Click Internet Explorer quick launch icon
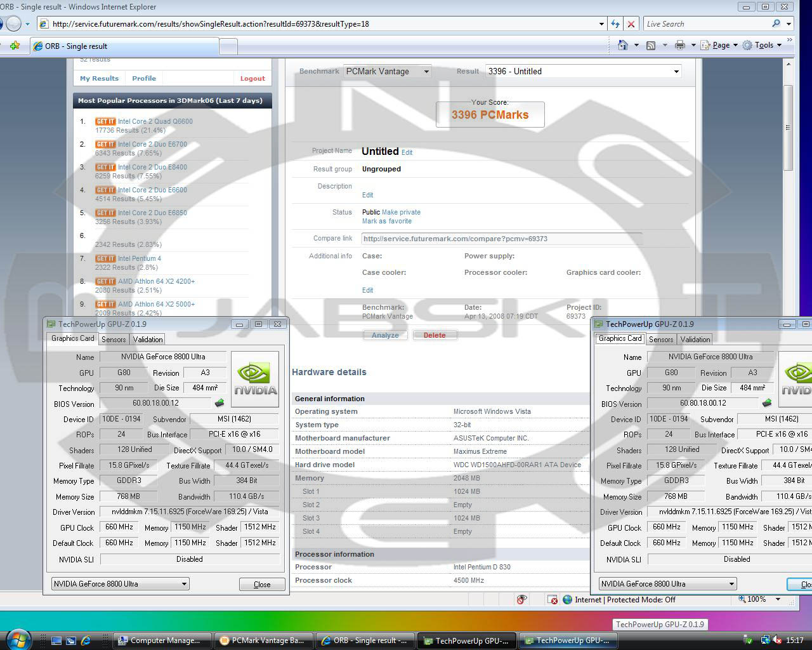Image resolution: width=812 pixels, height=650 pixels. click(x=86, y=640)
